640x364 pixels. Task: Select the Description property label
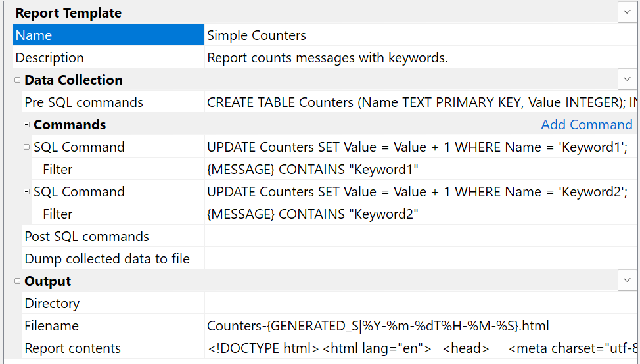[x=50, y=58]
